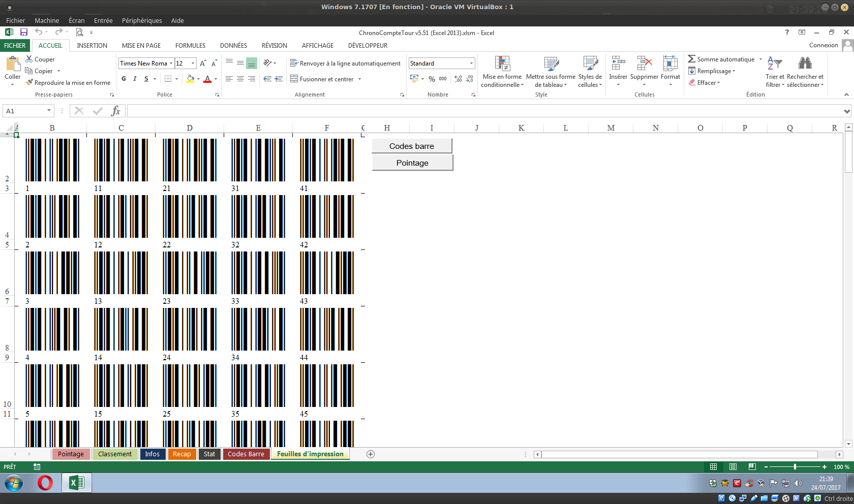Expand the Fusionner et centrer dropdown arrow
This screenshot has width=854, height=504.
click(359, 79)
